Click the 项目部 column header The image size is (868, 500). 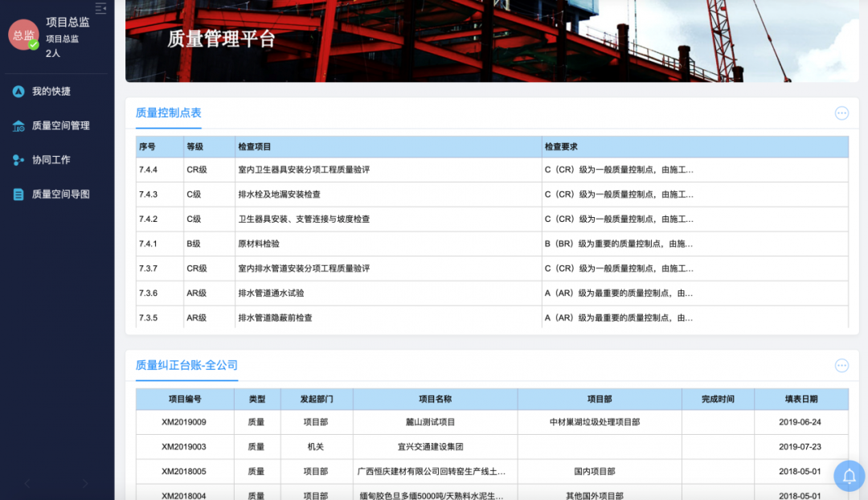tap(600, 400)
